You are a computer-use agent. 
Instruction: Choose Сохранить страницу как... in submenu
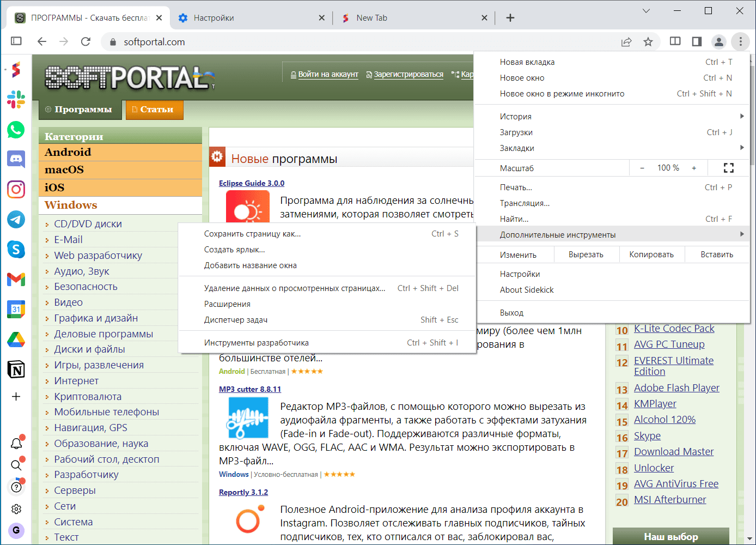pyautogui.click(x=327, y=234)
